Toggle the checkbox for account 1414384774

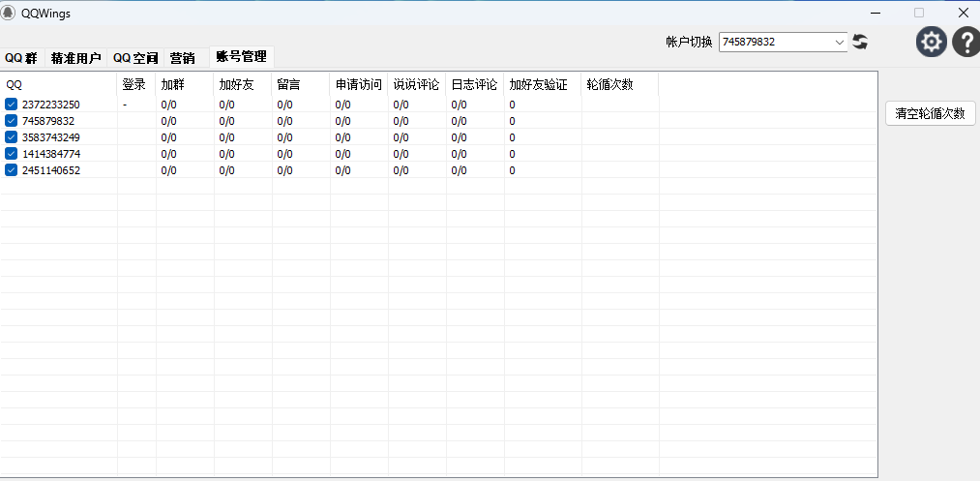12,154
